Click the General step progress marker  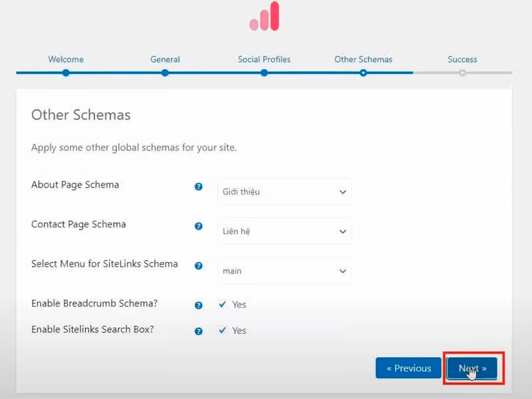tap(165, 73)
